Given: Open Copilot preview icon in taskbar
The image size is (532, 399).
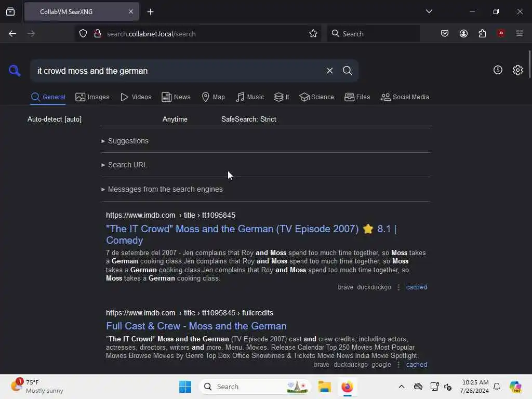Looking at the screenshot, I should [x=515, y=387].
